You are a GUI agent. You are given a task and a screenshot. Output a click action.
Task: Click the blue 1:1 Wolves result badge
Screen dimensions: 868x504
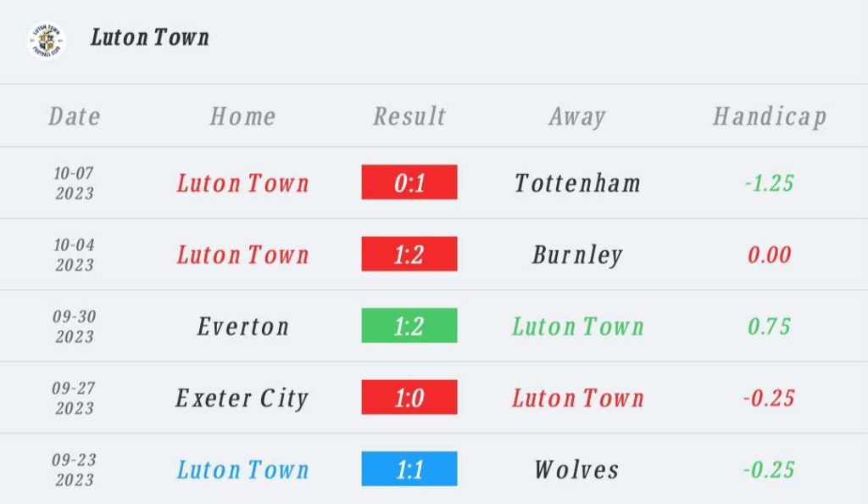click(x=409, y=469)
